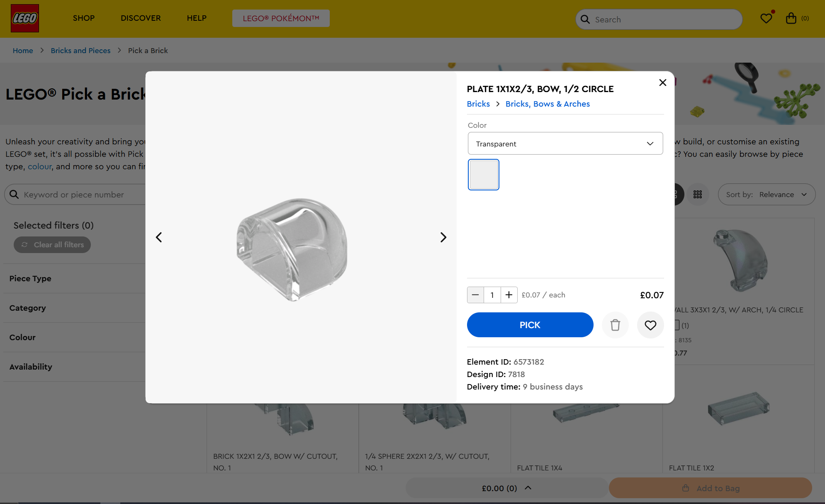825x504 pixels.
Task: Open the shopping bag icon
Action: tap(791, 18)
